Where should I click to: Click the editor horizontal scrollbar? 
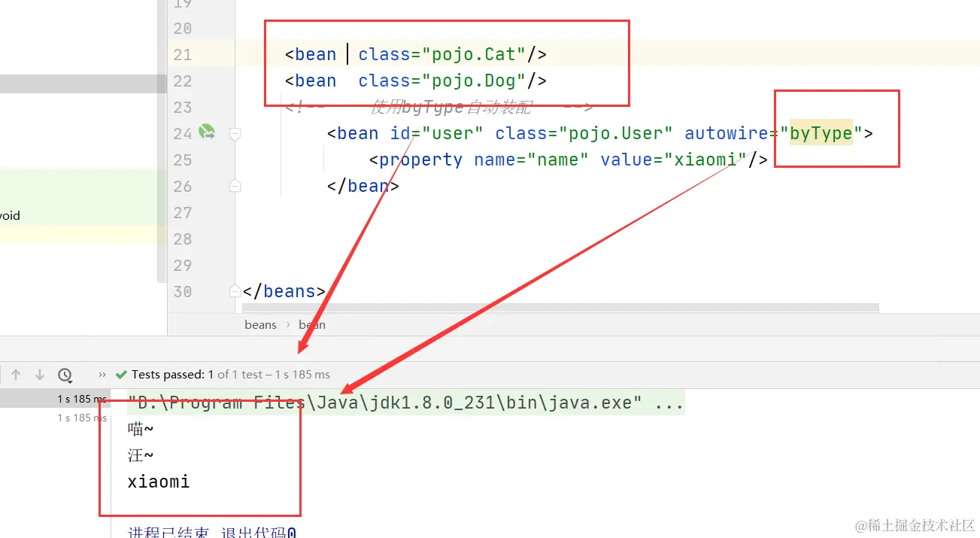[560, 308]
